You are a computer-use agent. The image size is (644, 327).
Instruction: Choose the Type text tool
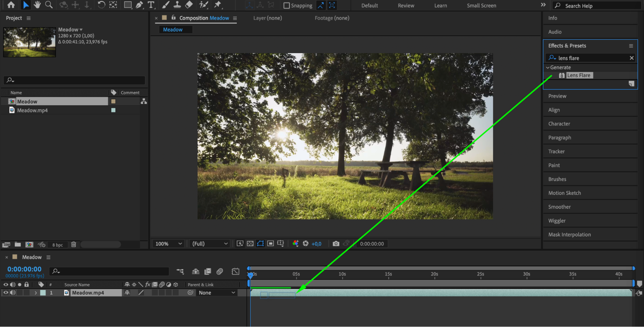[x=151, y=5]
